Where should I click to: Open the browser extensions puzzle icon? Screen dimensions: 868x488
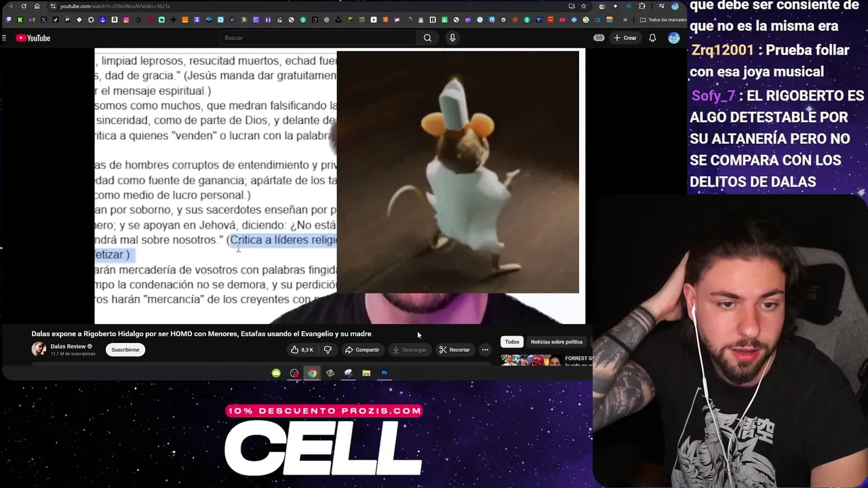pyautogui.click(x=642, y=6)
